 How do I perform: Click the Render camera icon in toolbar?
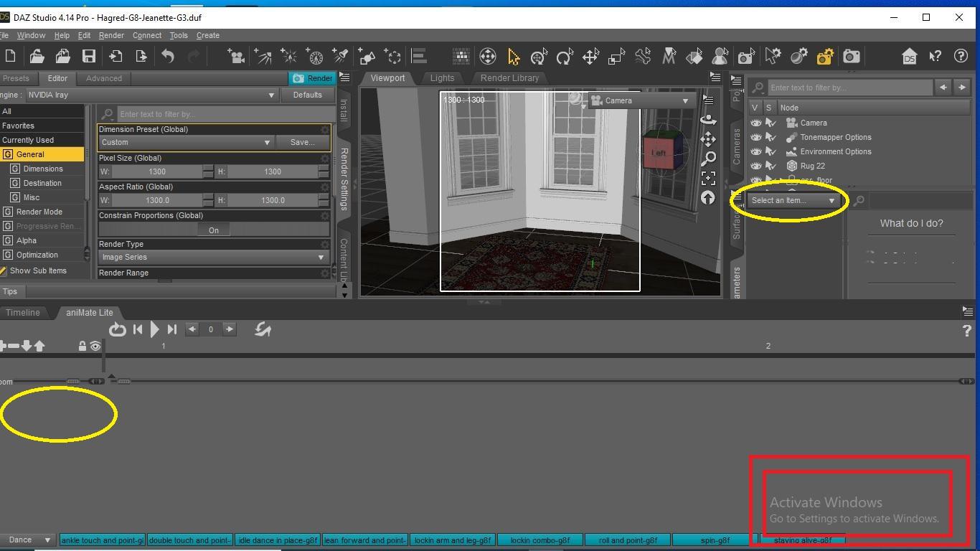(852, 56)
